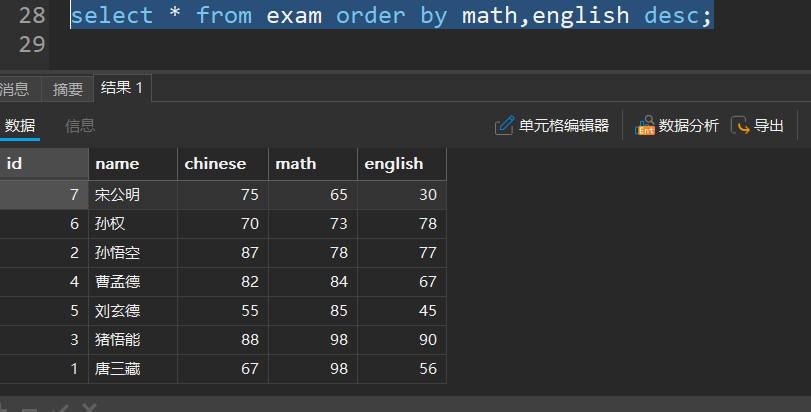This screenshot has height=412, width=811.
Task: Sort by the id column header
Action: 44,164
